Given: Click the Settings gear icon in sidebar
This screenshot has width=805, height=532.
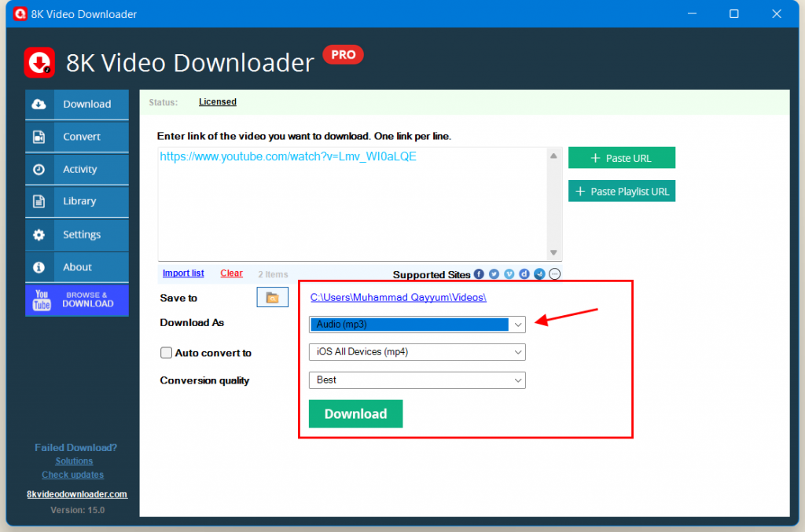Looking at the screenshot, I should point(39,235).
